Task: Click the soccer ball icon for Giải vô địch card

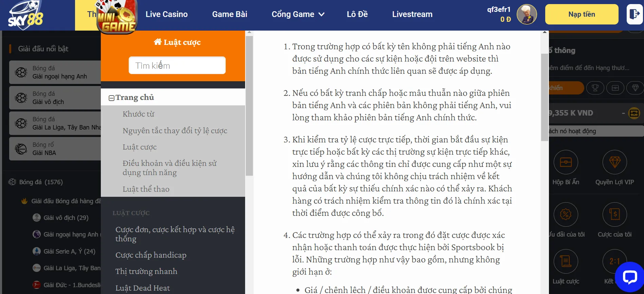Action: coord(21,98)
